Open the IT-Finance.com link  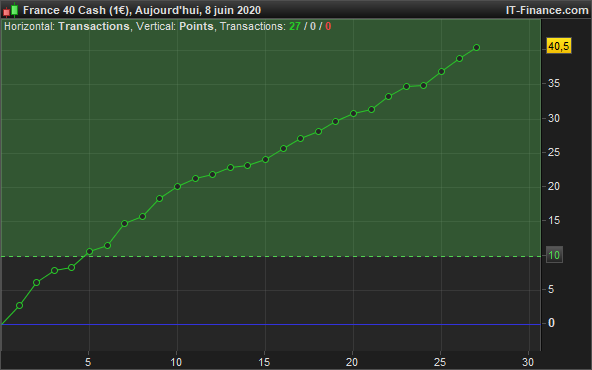pos(547,10)
